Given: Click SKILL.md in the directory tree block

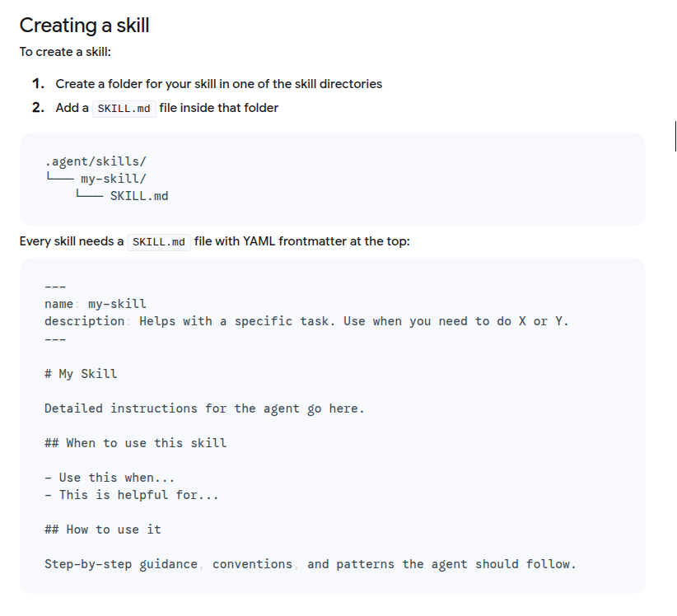Looking at the screenshot, I should click(138, 196).
